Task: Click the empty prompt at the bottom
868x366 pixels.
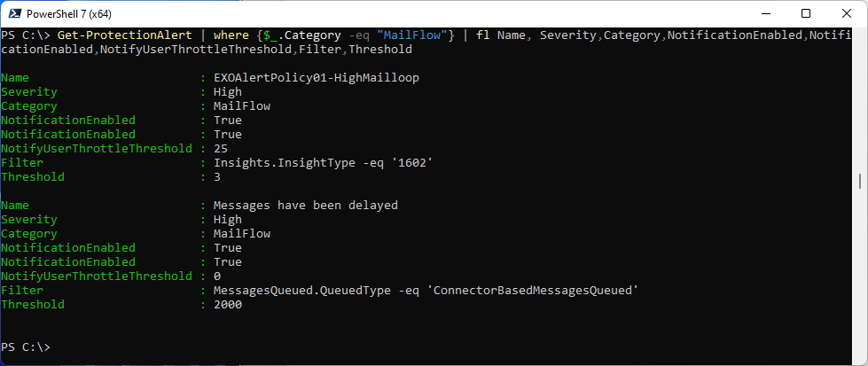Action: point(26,347)
